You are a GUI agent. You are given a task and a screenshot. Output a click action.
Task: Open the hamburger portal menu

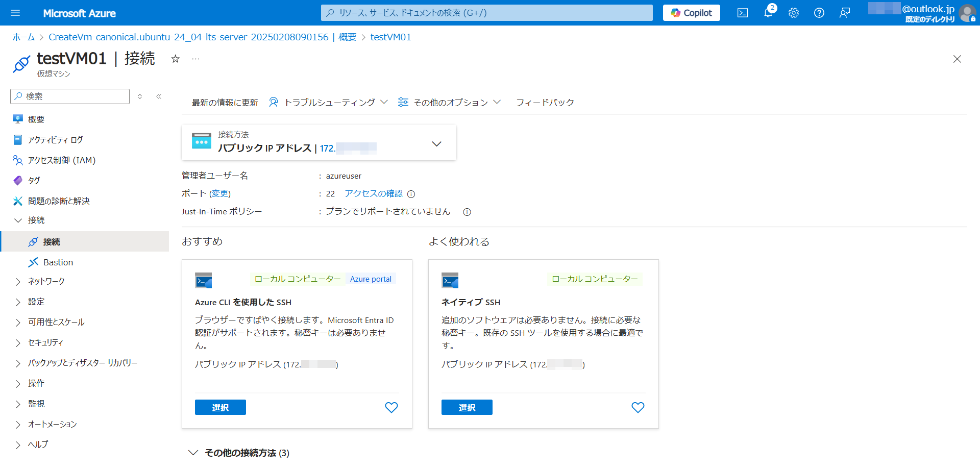(15, 13)
